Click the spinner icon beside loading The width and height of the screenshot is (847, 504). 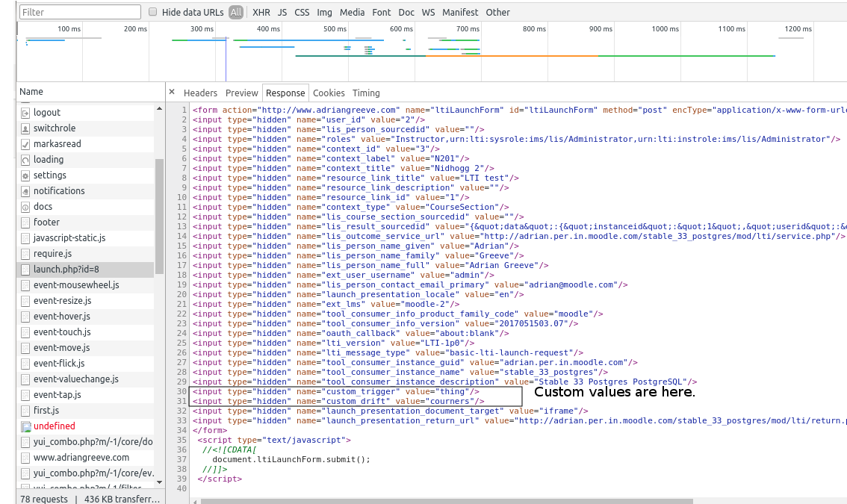click(x=25, y=160)
